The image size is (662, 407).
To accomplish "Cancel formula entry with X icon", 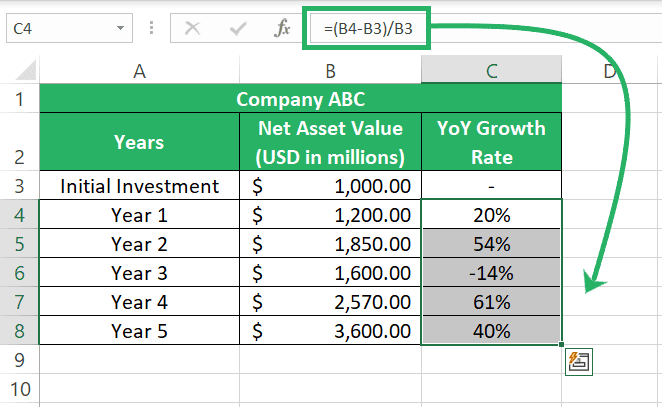I will click(x=193, y=28).
